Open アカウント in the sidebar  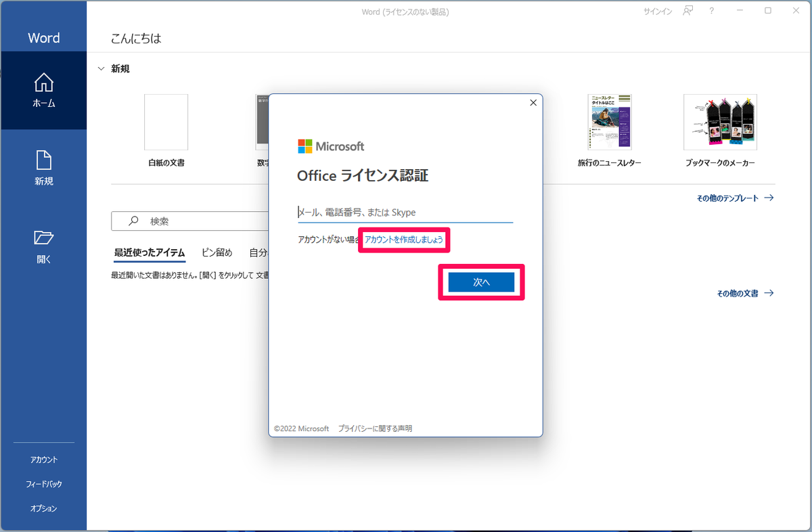(44, 460)
